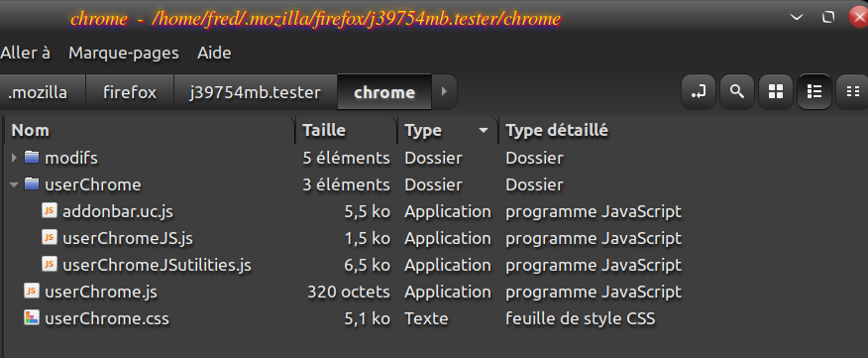Select the userChromeJSutilities.js file icon
The width and height of the screenshot is (868, 358).
tap(50, 265)
